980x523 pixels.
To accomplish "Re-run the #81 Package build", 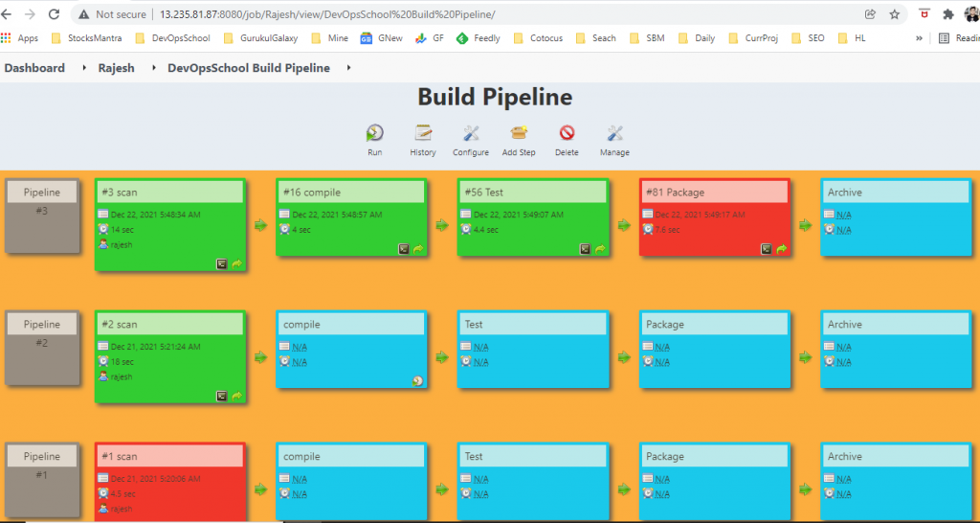I will click(781, 249).
